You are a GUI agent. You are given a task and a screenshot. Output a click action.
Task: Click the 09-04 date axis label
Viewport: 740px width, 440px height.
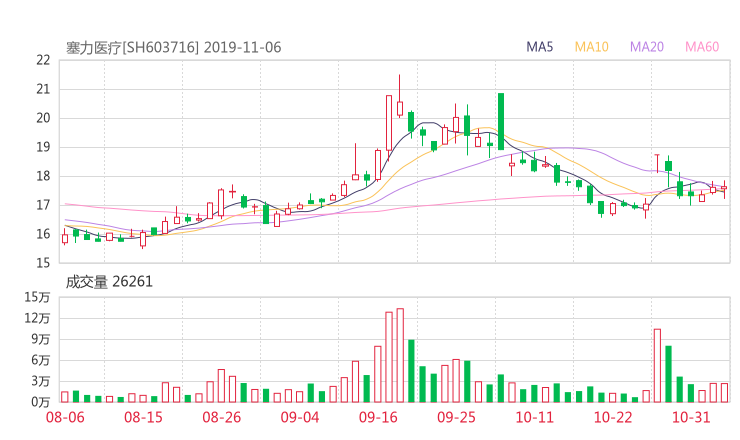click(300, 417)
